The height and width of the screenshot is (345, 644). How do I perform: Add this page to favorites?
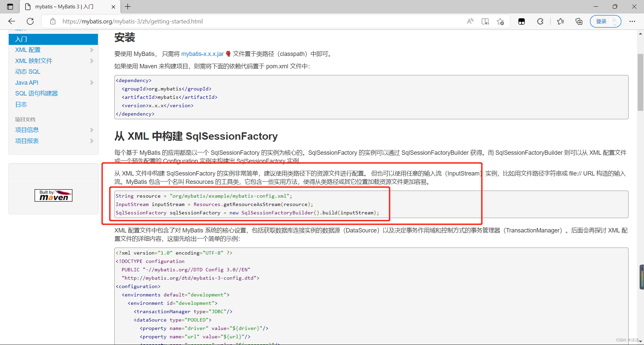click(x=500, y=21)
